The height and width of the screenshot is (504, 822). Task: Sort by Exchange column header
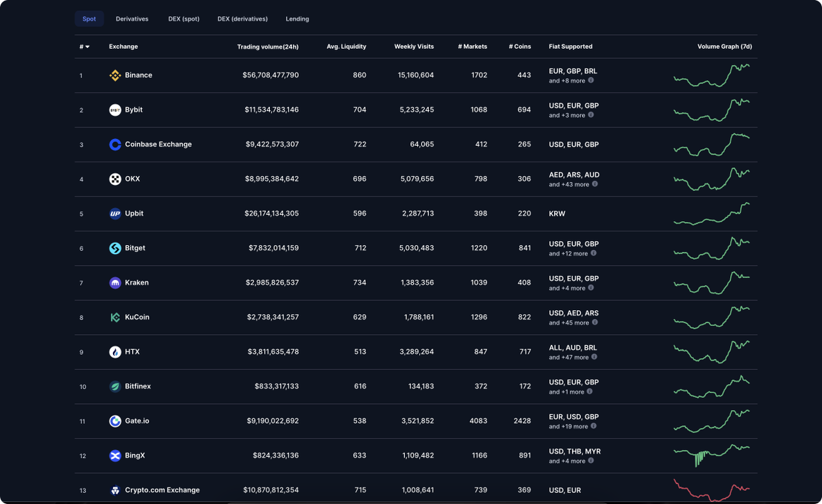tap(123, 47)
